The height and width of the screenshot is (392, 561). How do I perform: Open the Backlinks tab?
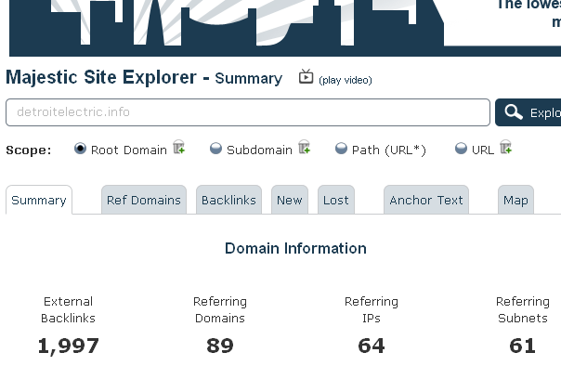point(228,200)
